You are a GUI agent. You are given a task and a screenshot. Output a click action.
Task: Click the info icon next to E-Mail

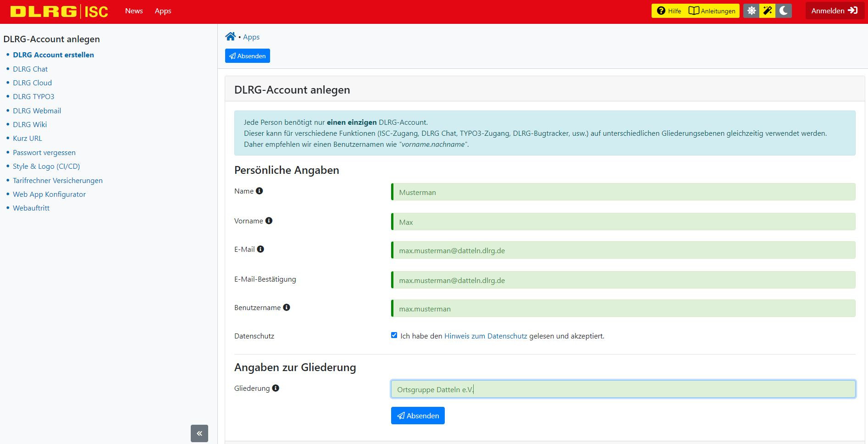pos(260,249)
